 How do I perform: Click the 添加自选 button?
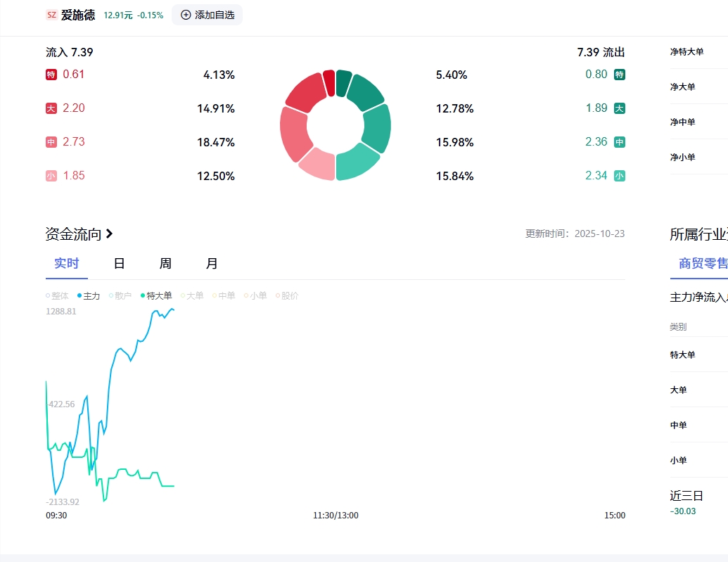[x=207, y=15]
